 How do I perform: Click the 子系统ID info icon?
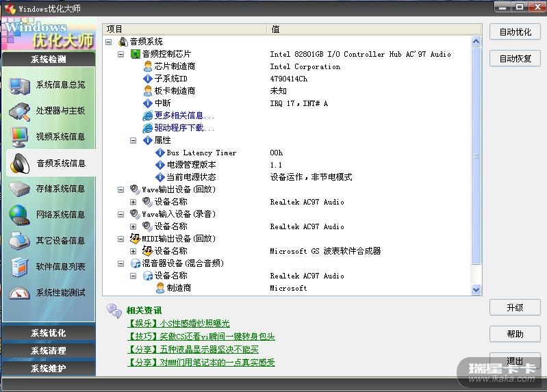148,79
